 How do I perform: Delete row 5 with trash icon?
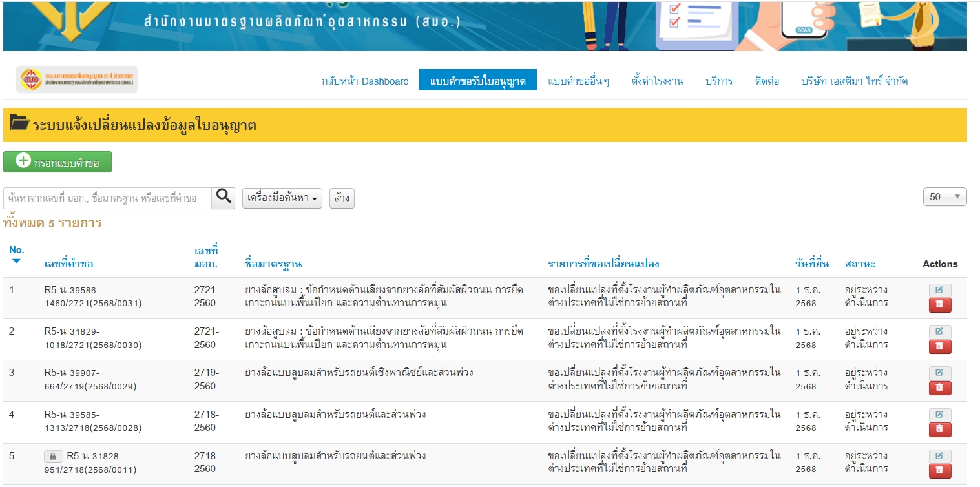939,471
